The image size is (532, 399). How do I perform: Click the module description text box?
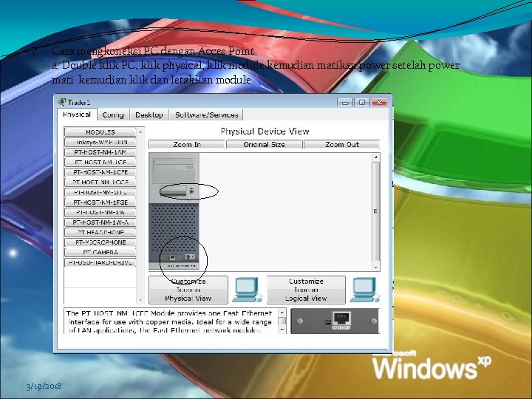[171, 321]
